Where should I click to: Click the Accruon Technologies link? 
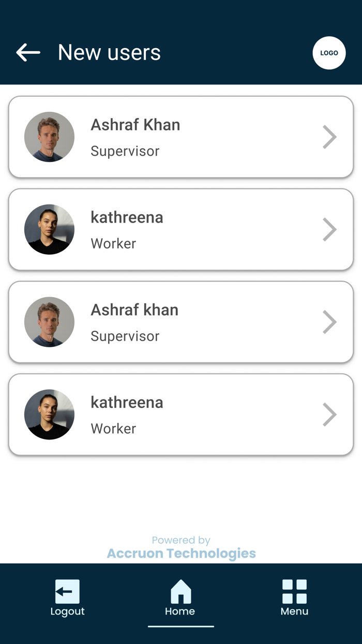pos(180,553)
